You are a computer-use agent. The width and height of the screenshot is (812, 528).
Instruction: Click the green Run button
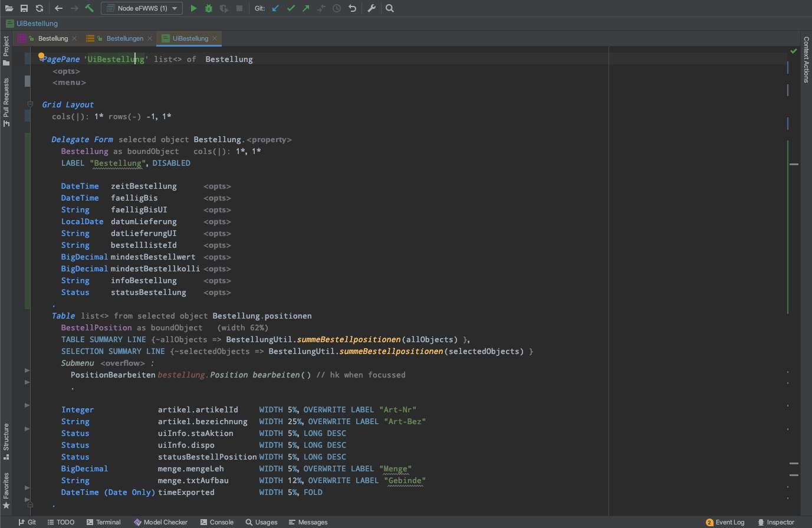193,8
